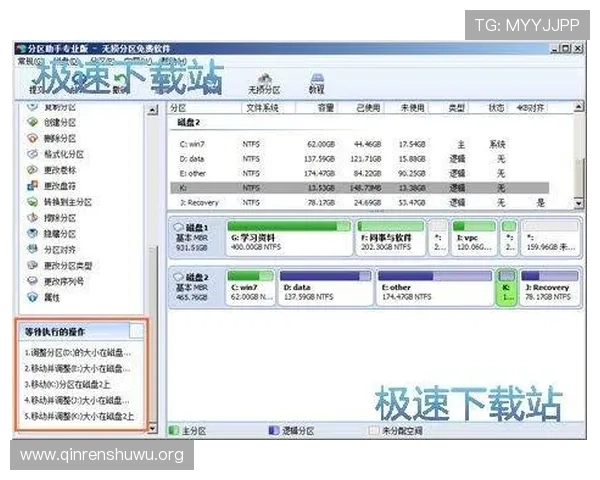Click the 教程 (tutorial) toolbar icon
This screenshot has height=480, width=600.
point(317,78)
